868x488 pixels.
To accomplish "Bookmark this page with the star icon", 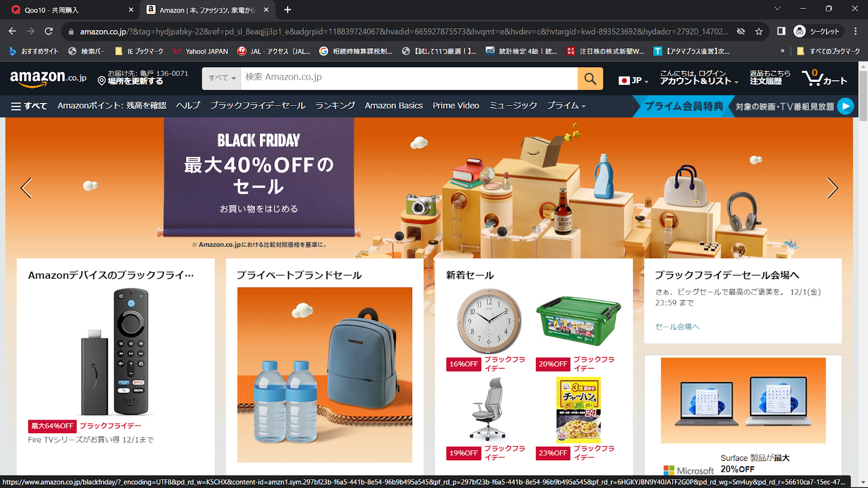I will click(759, 31).
